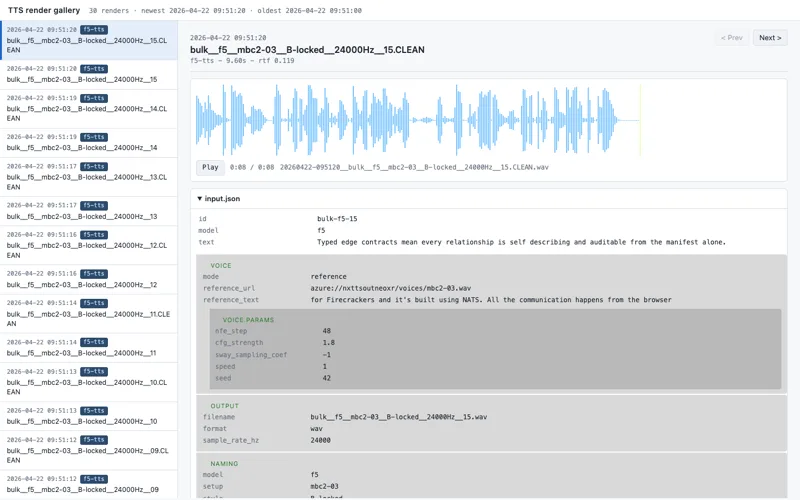Seek within the audio waveform

418,120
